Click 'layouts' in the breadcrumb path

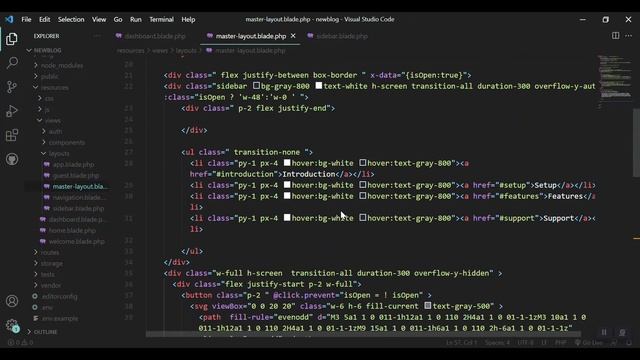pyautogui.click(x=186, y=51)
